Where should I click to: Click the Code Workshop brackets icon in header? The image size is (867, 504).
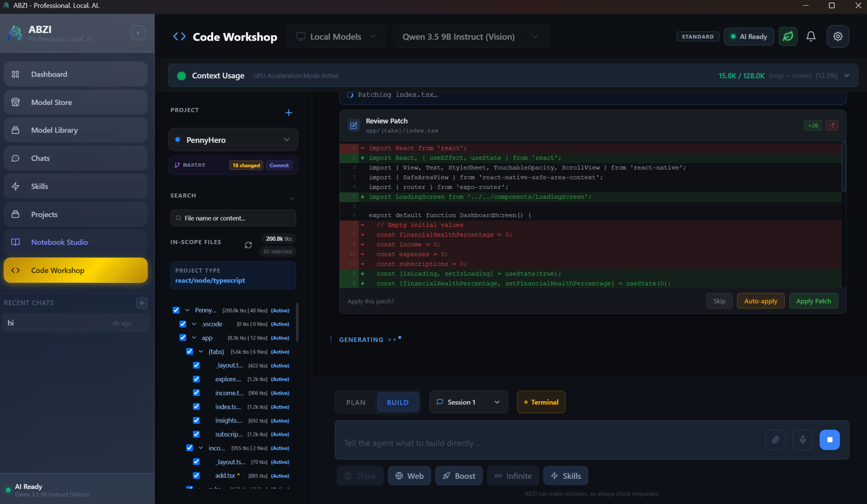pos(179,37)
